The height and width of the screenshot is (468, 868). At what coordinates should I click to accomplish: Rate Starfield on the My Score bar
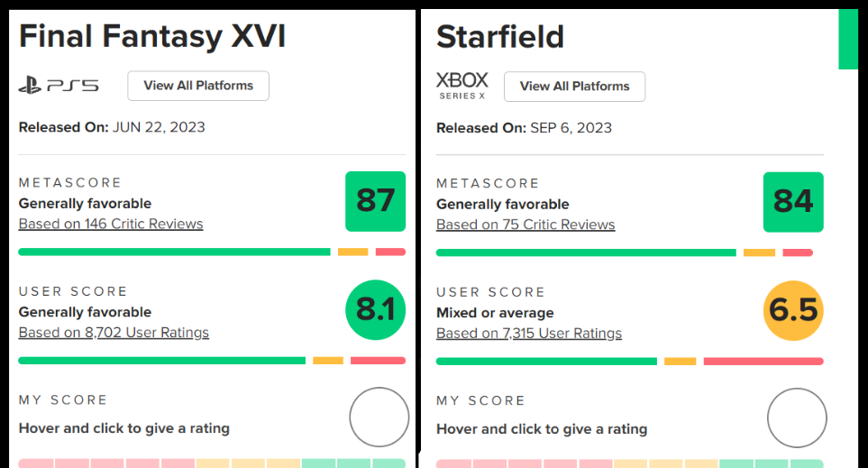tap(629, 463)
